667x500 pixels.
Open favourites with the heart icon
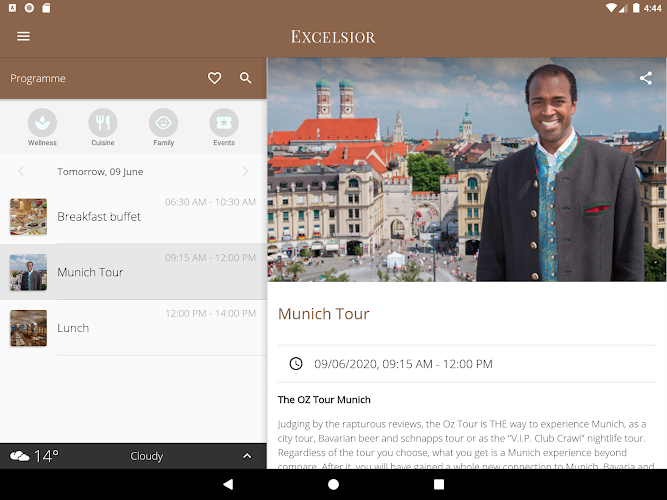(214, 78)
